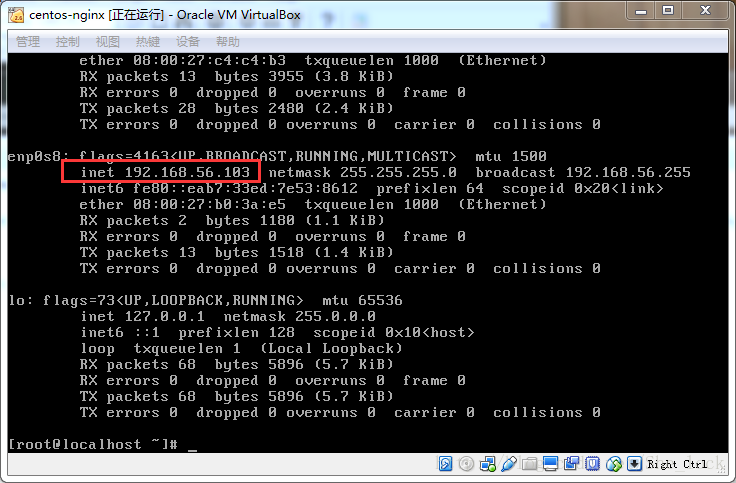Image resolution: width=736 pixels, height=483 pixels.
Task: Click the window resize grip corner
Action: coord(723,470)
